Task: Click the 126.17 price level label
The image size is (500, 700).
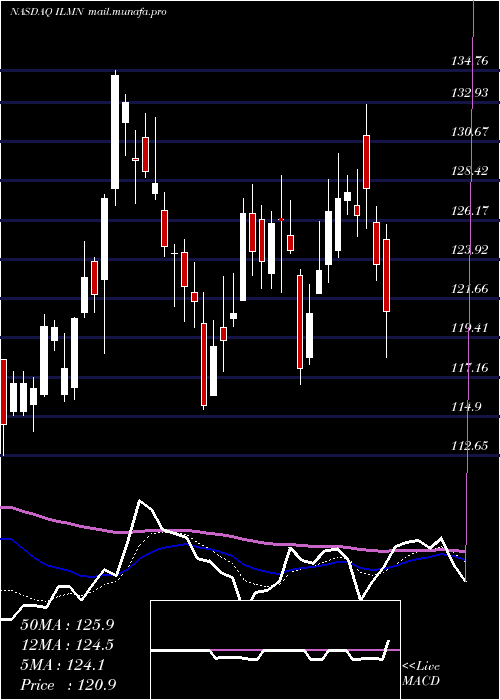Action: (470, 211)
